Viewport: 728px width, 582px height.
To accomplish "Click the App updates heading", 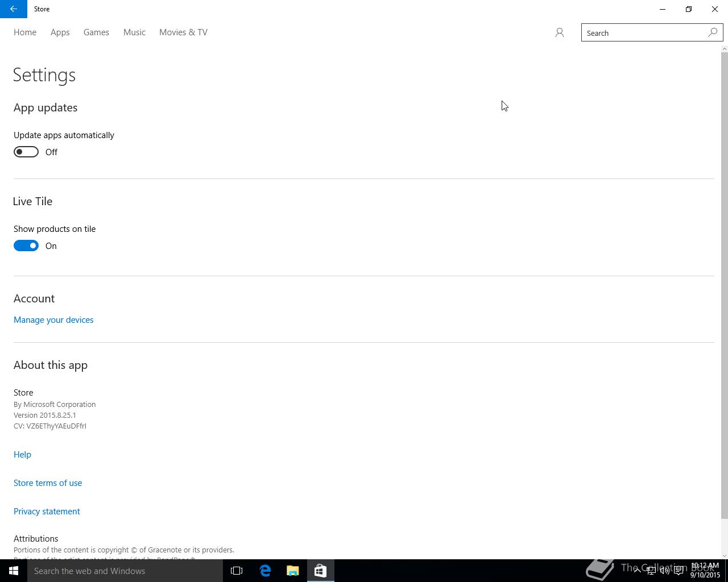I will tap(45, 107).
